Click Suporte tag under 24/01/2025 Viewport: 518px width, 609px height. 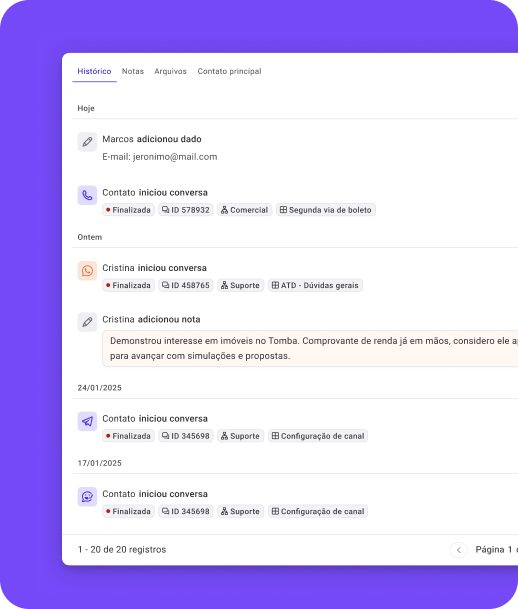(x=241, y=436)
